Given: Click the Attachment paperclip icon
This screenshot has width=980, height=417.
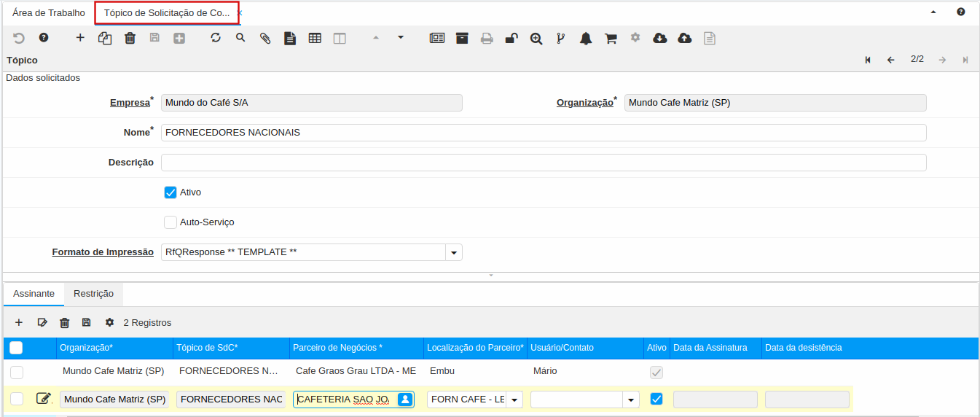Looking at the screenshot, I should point(265,38).
